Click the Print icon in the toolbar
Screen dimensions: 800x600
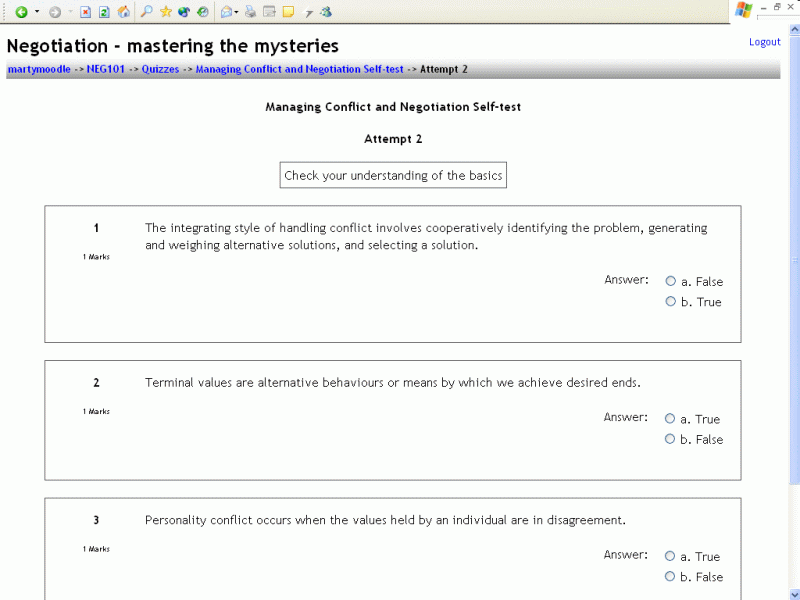pos(250,12)
